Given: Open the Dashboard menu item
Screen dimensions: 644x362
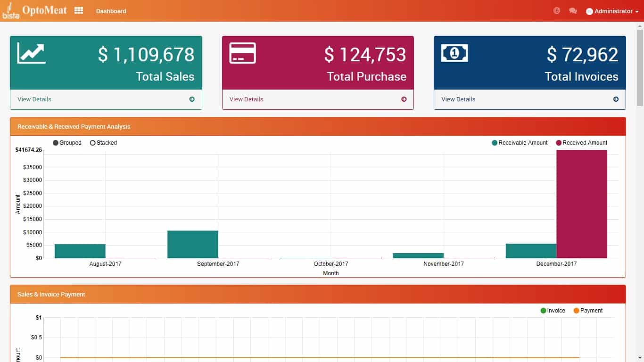Looking at the screenshot, I should (x=111, y=11).
